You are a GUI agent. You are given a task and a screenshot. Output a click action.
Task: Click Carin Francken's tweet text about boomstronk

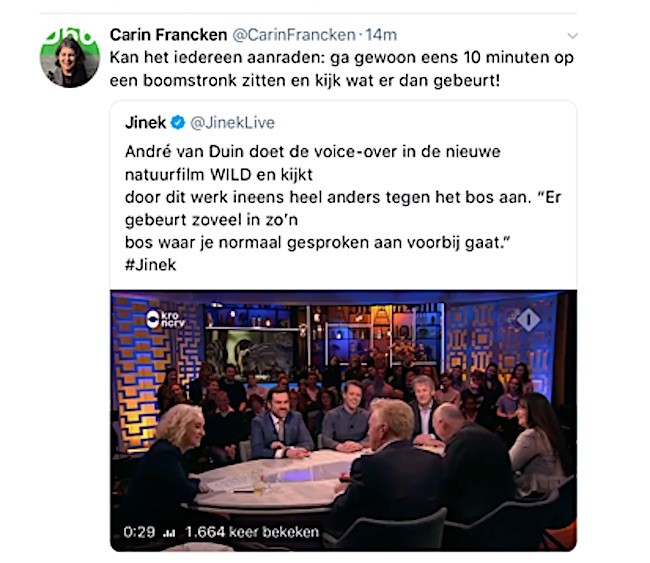click(x=342, y=69)
